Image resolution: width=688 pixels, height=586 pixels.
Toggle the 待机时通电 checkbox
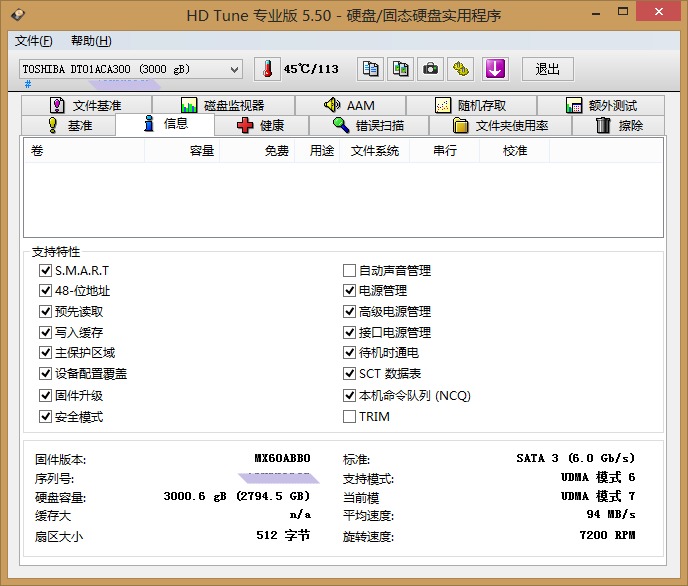[349, 352]
